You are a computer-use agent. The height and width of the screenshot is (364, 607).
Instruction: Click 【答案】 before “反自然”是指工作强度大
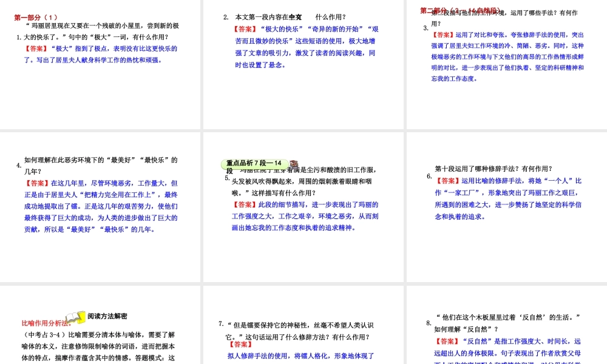point(446,341)
